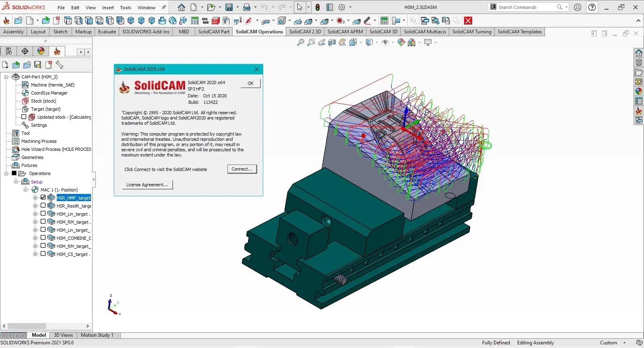Click the Edit Appearance color ball icon
644x348 pixels.
(401, 42)
